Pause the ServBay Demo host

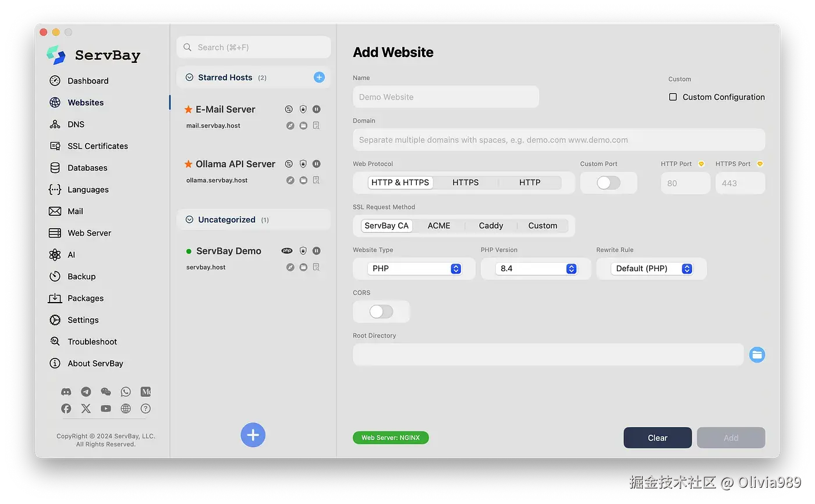tap(317, 251)
